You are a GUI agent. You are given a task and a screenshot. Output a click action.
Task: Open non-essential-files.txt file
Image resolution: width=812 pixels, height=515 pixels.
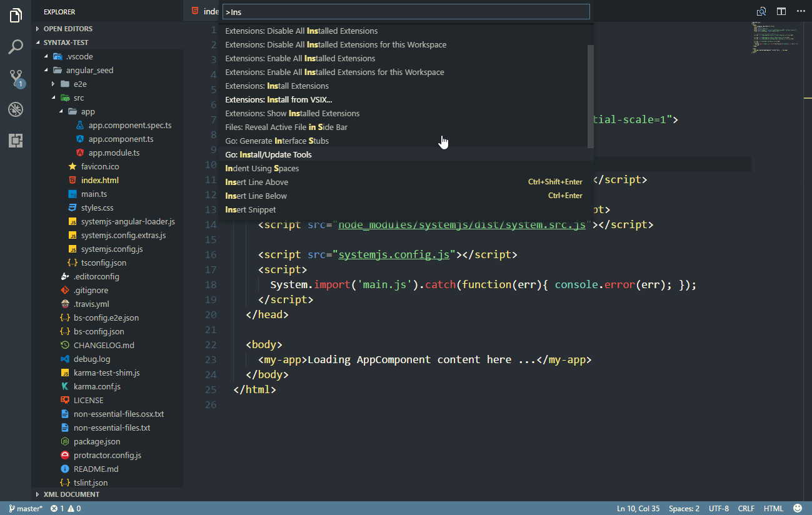(112, 427)
